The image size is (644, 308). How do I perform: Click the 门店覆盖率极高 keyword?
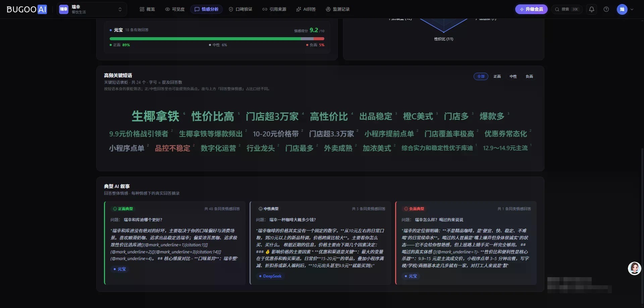(449, 134)
